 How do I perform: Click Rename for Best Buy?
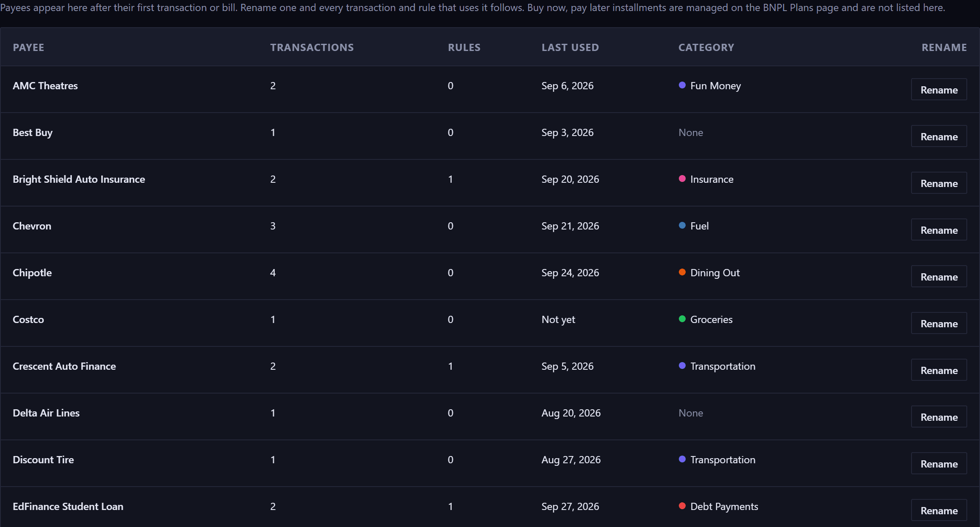939,136
